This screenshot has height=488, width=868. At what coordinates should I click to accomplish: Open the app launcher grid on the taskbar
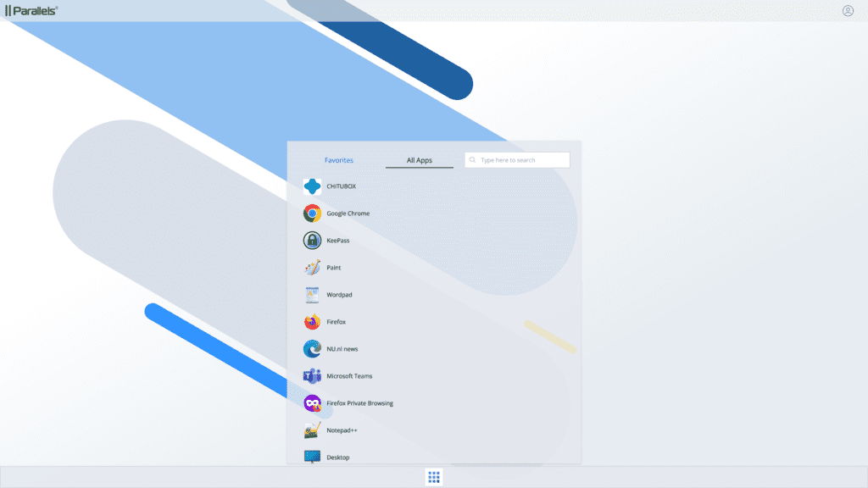[433, 476]
